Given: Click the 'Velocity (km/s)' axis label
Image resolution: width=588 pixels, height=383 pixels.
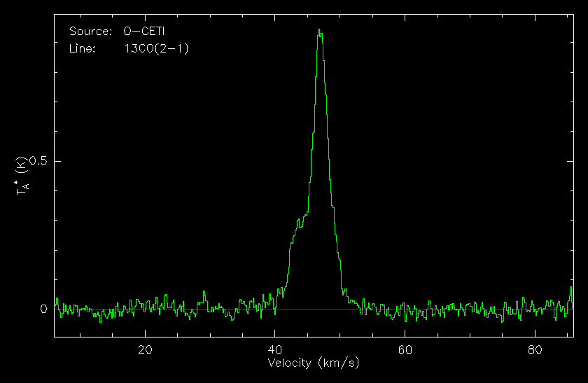Looking at the screenshot, I should pyautogui.click(x=314, y=363).
